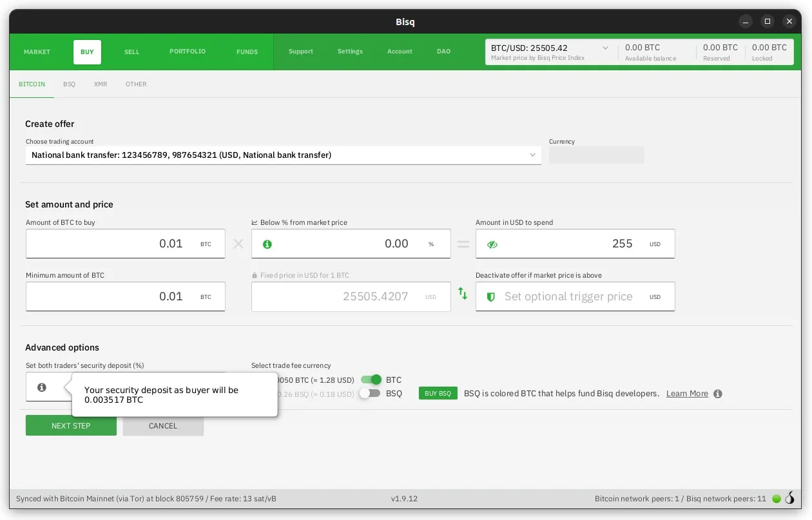Image resolution: width=812 pixels, height=520 pixels.
Task: Enable the BSQ trade fee switch
Action: tap(370, 393)
